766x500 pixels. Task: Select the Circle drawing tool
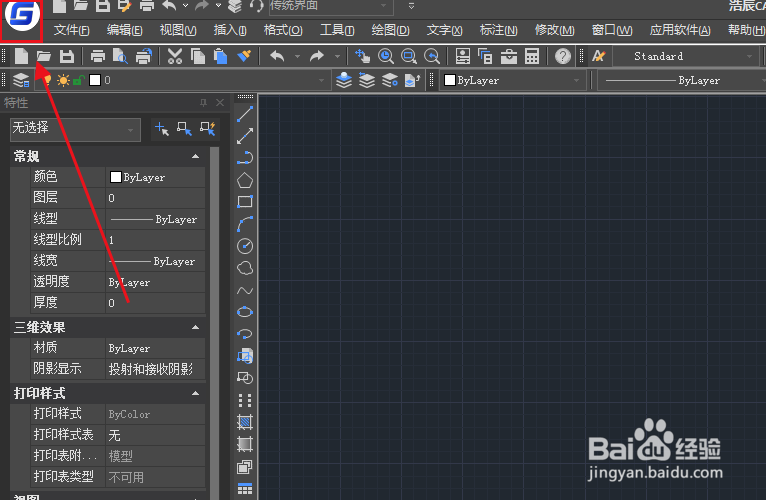(245, 246)
